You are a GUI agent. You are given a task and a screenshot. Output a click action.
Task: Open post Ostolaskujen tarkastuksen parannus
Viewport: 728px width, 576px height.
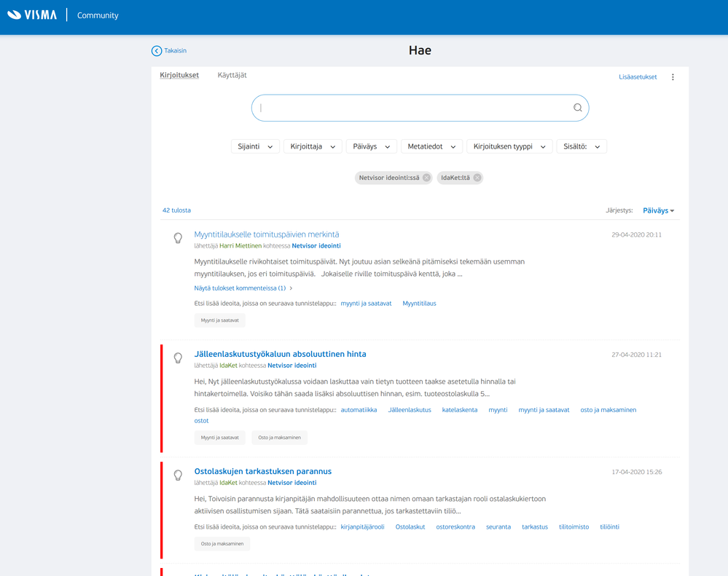pos(263,472)
